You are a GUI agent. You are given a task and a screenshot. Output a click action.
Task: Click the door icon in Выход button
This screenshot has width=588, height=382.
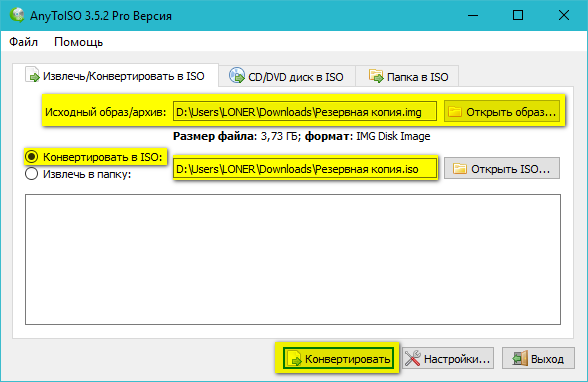point(520,358)
